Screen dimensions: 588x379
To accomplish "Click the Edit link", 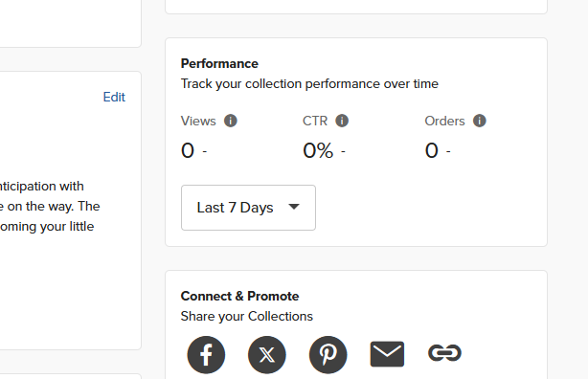I will tap(114, 97).
